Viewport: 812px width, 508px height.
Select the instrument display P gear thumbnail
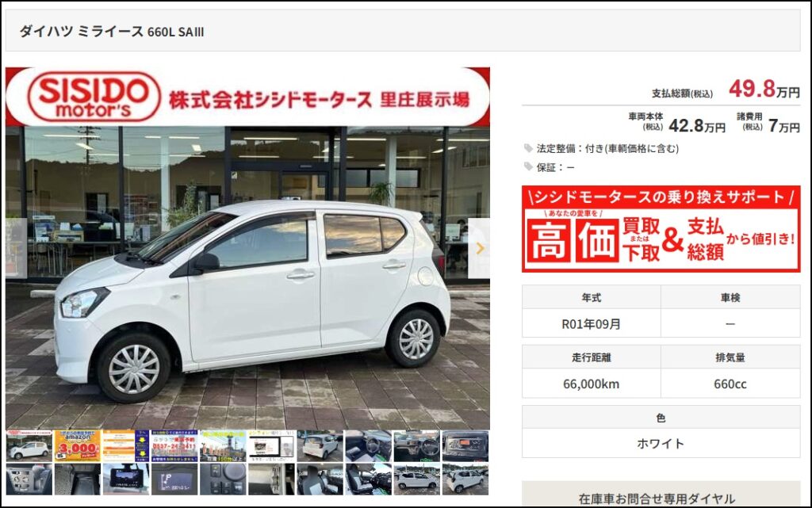click(x=174, y=479)
